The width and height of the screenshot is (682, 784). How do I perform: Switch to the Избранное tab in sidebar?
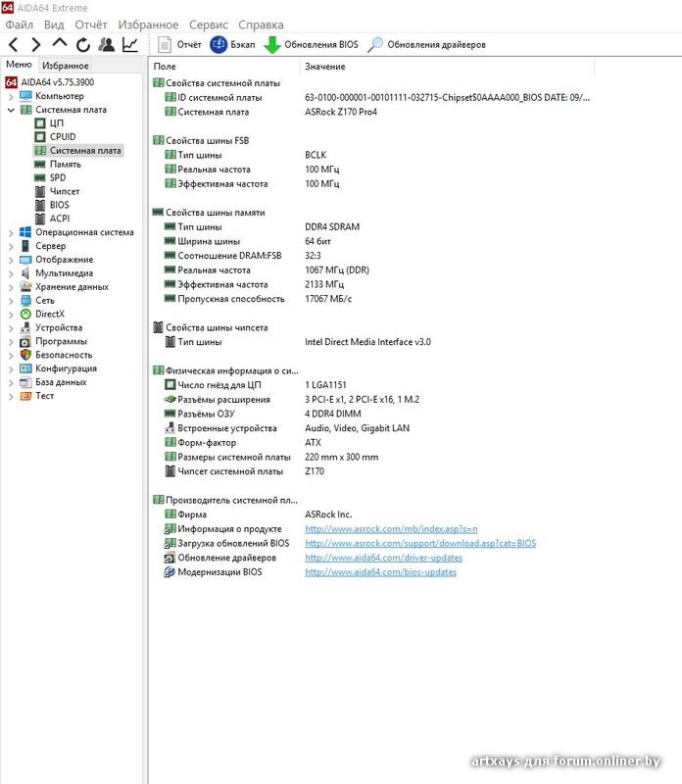coord(65,66)
